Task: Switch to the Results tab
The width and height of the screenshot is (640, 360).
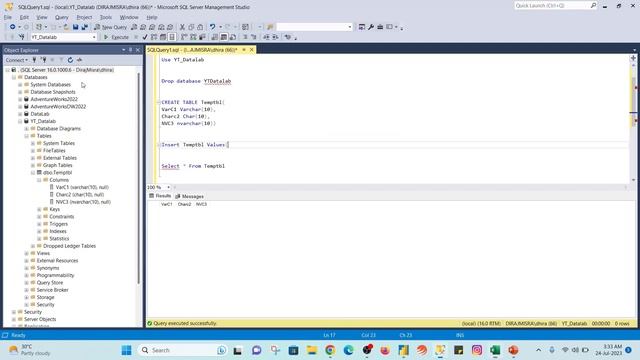Action: tap(160, 196)
